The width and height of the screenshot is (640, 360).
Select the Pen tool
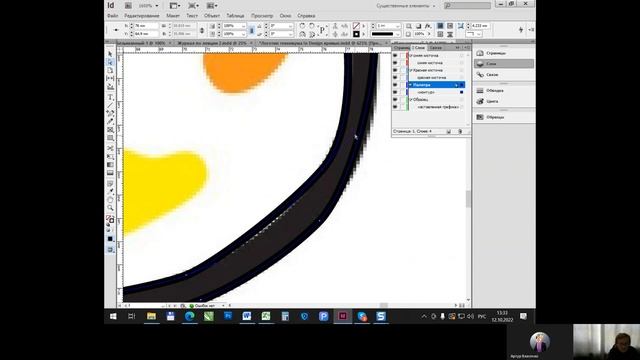pos(110,113)
